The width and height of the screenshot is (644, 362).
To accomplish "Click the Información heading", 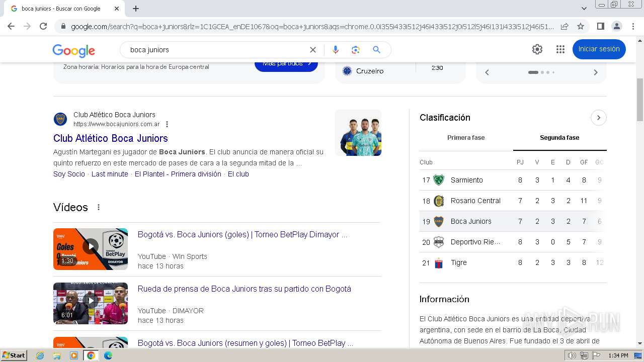I will point(444,299).
